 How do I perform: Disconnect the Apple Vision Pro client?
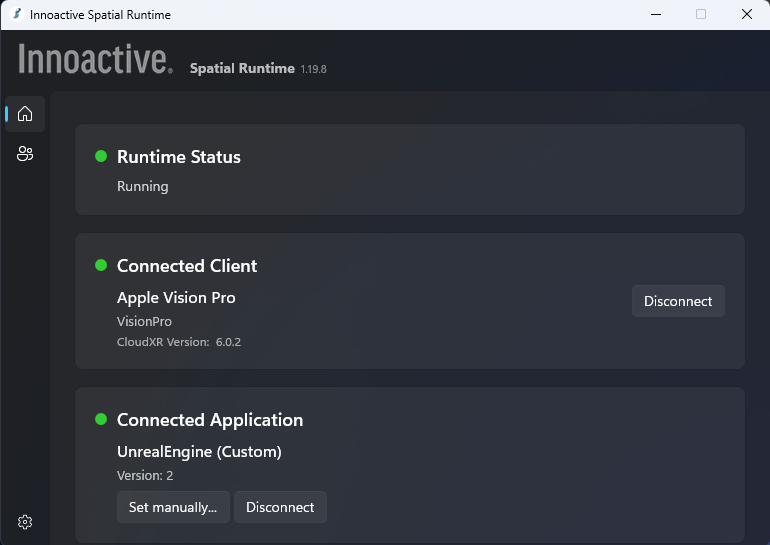[x=678, y=301]
